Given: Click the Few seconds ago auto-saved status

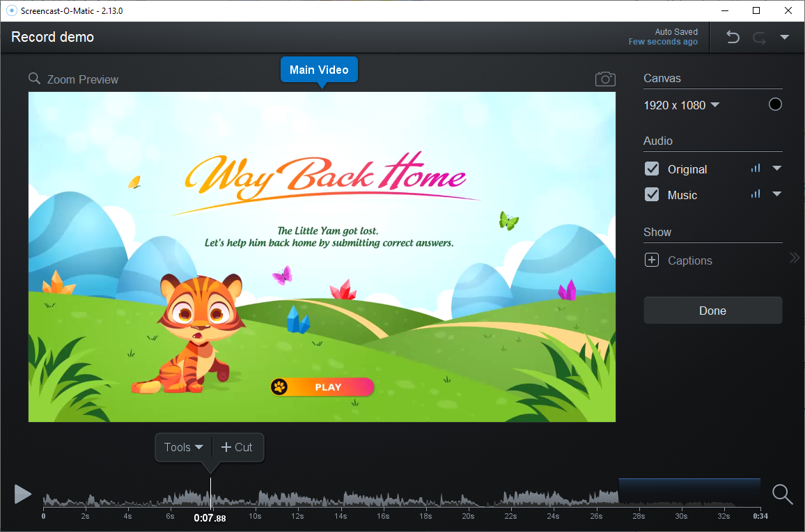Looking at the screenshot, I should [x=663, y=42].
